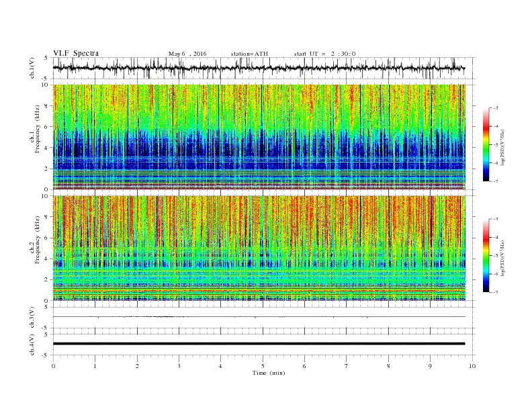The height and width of the screenshot is (411, 532).
Task: Click the ch.2 'Frequency (kHz)' axis label
Action: 38,240
